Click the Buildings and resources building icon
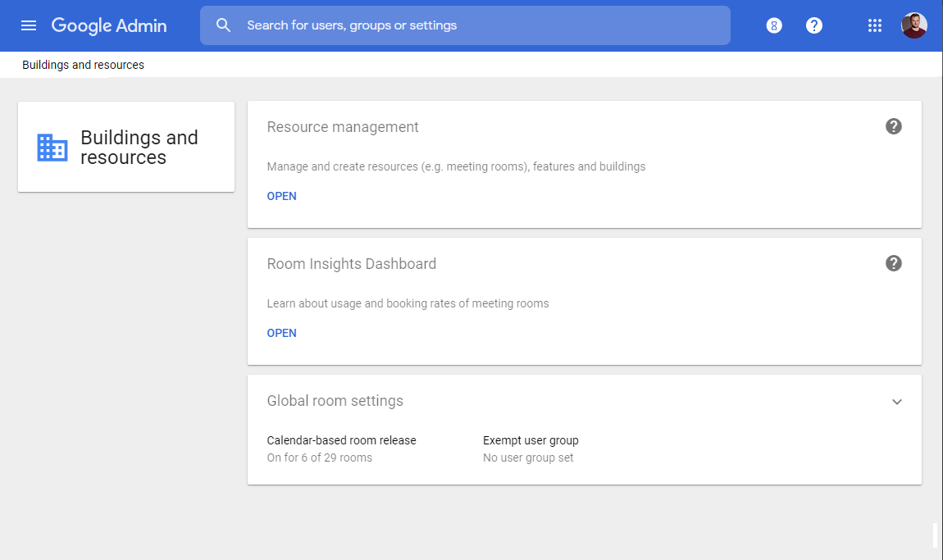The image size is (943, 560). click(51, 147)
